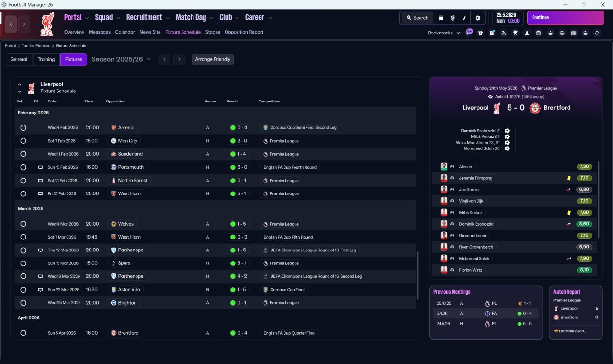Click the player ratings panel scrollbar

[x=599, y=199]
